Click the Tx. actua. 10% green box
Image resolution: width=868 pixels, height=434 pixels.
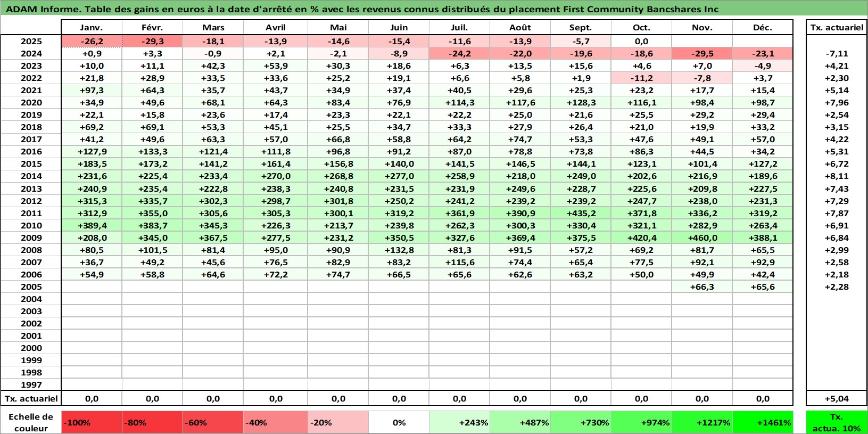(x=837, y=422)
